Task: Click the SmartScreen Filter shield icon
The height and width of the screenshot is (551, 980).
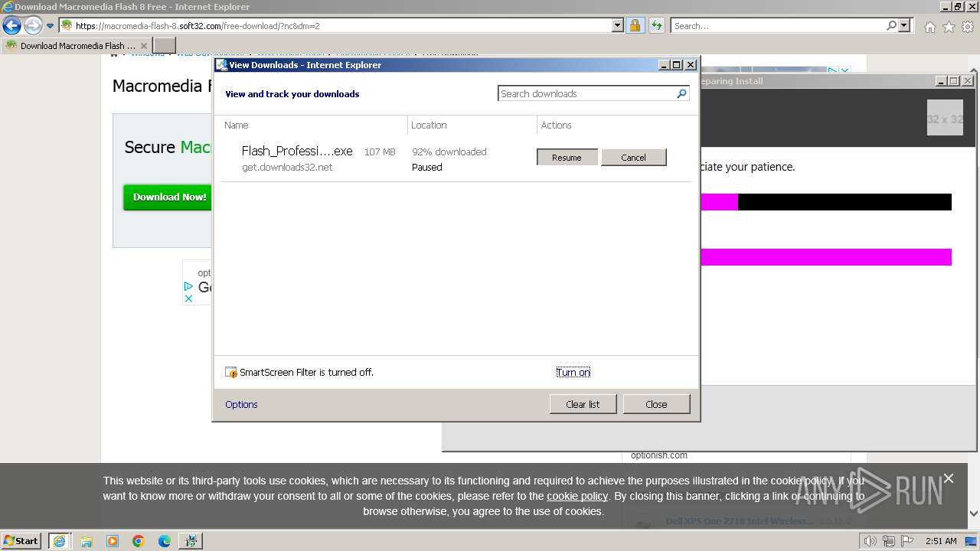Action: point(231,373)
